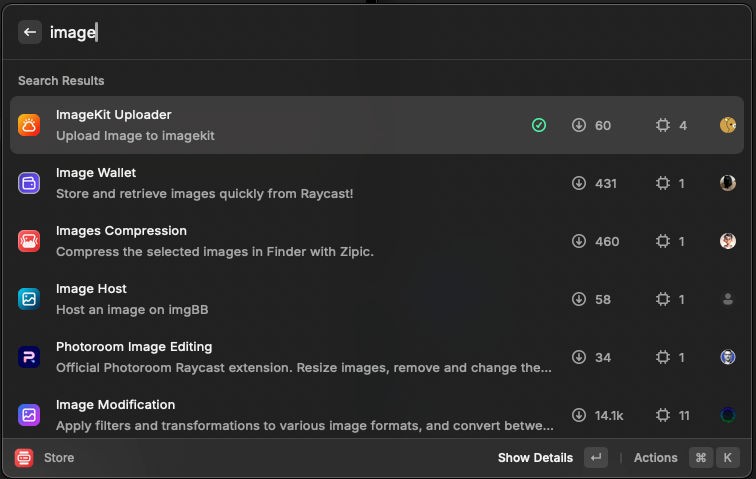
Task: Click the commands icon for Image Wallet
Action: 663,183
